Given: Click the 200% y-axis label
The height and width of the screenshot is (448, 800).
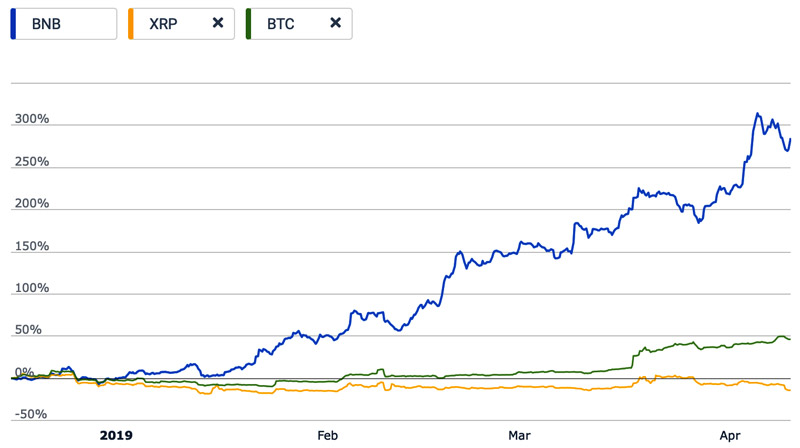Looking at the screenshot, I should (x=32, y=204).
